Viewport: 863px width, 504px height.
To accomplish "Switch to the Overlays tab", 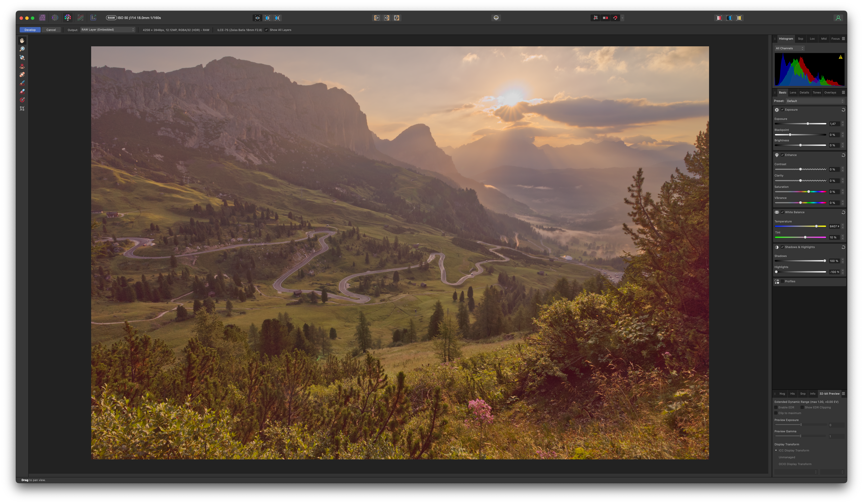I will [x=830, y=92].
